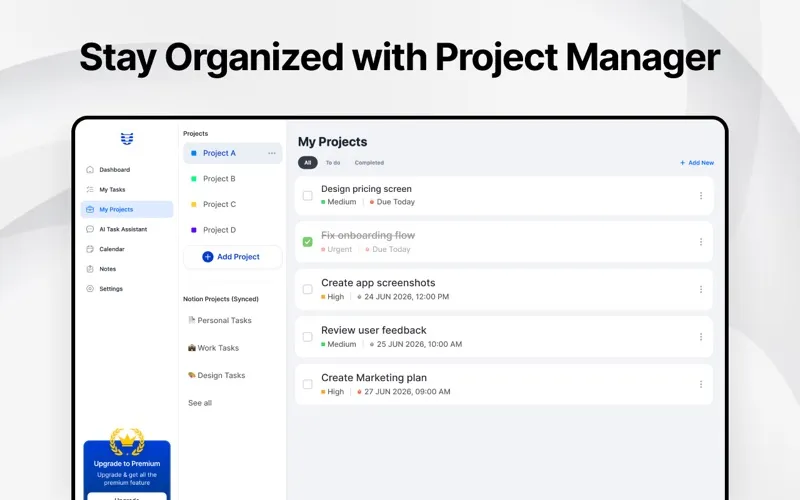Select Project C in the projects list
800x500 pixels.
click(233, 204)
